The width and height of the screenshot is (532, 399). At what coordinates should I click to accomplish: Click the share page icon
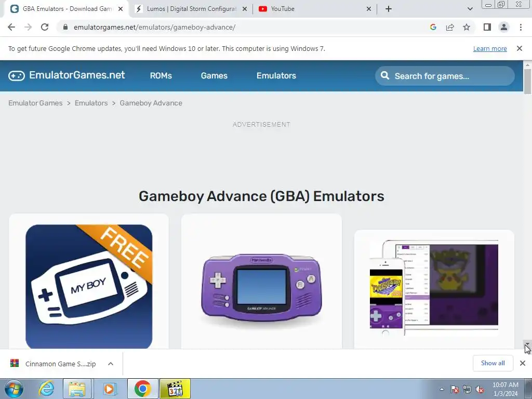click(x=450, y=27)
